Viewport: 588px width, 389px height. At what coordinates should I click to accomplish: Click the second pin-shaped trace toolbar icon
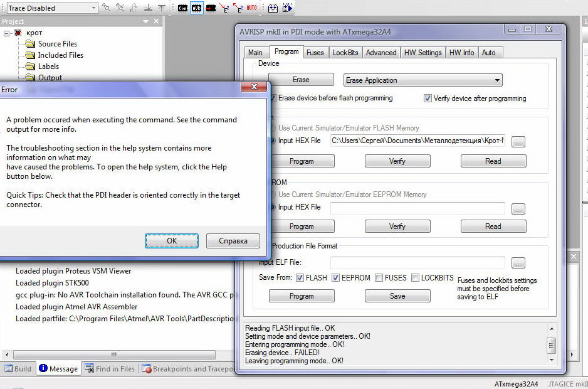[x=120, y=8]
